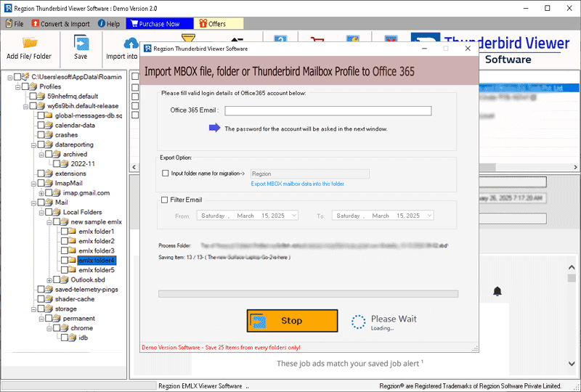This screenshot has height=392, width=581.
Task: Open the File menu
Action: coord(15,24)
